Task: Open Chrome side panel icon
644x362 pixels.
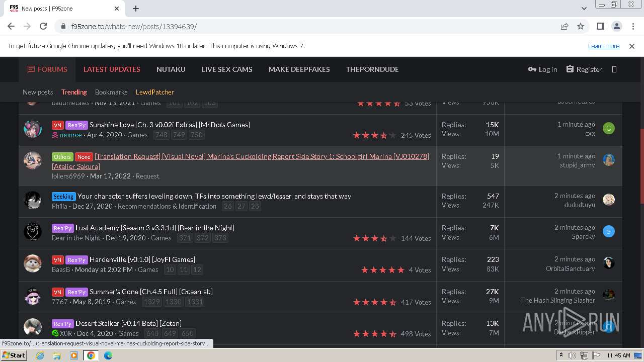Action: tap(600, 26)
